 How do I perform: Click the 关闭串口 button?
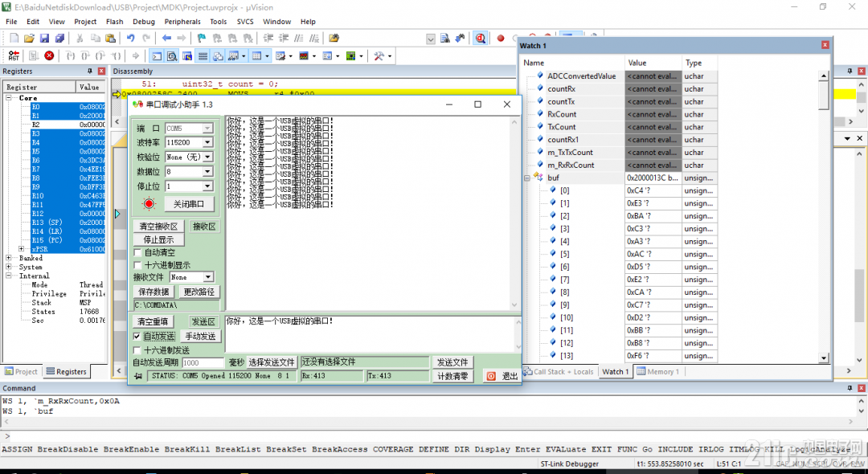coord(190,204)
